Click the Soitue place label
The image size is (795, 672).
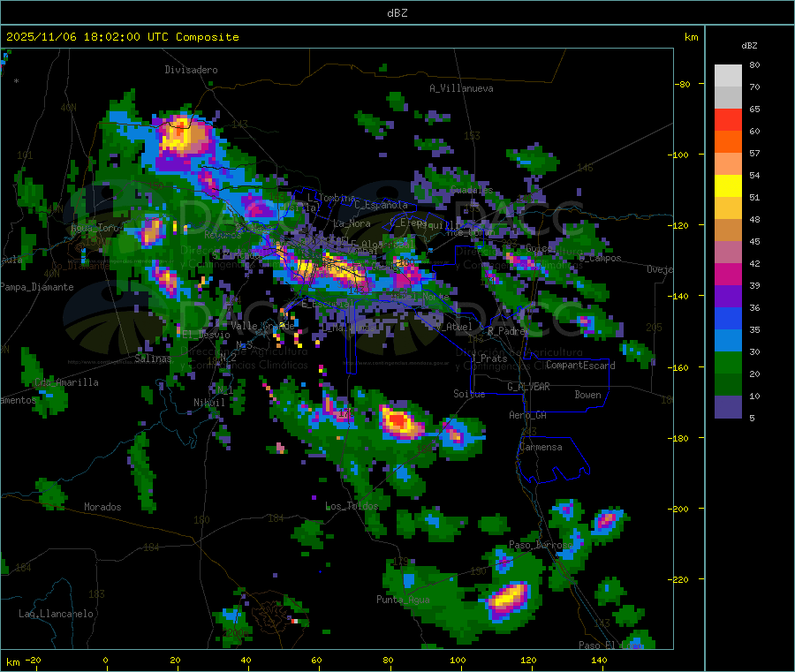tap(469, 394)
